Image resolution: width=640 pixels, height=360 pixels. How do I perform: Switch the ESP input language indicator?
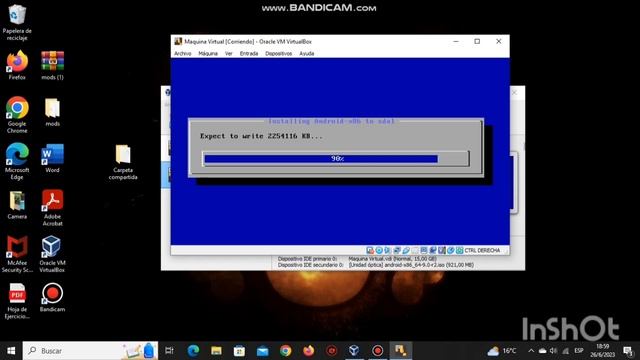click(578, 351)
